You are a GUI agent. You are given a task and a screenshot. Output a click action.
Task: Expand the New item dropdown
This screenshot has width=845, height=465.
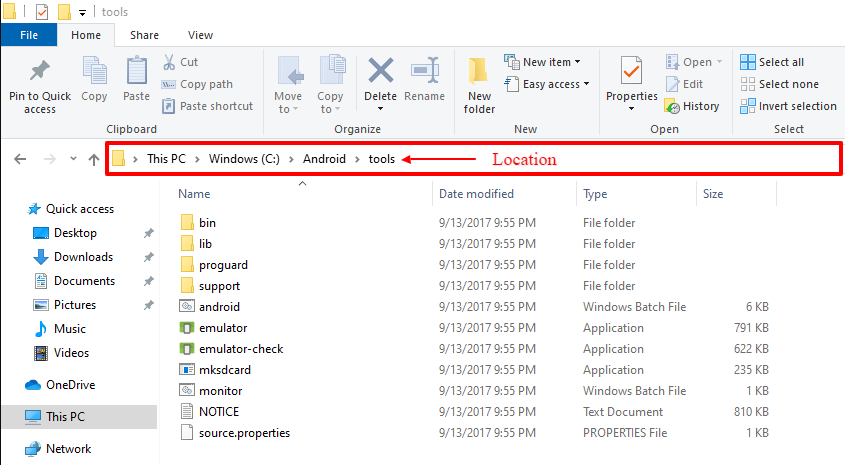(x=542, y=62)
